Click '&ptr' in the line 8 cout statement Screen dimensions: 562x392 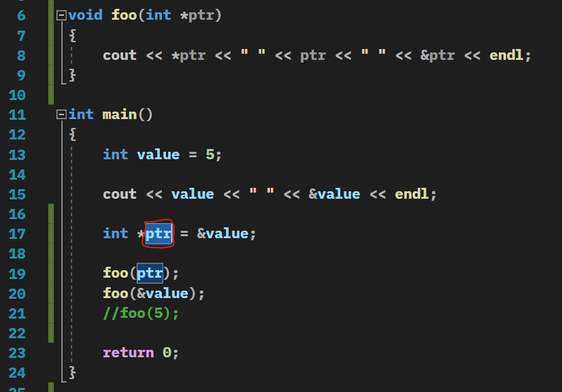point(437,55)
